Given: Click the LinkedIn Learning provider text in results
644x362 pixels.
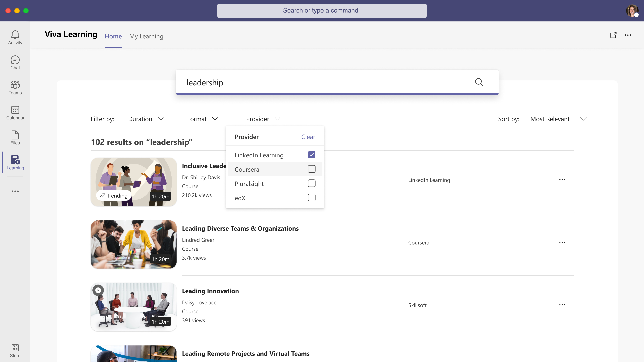Looking at the screenshot, I should point(429,180).
